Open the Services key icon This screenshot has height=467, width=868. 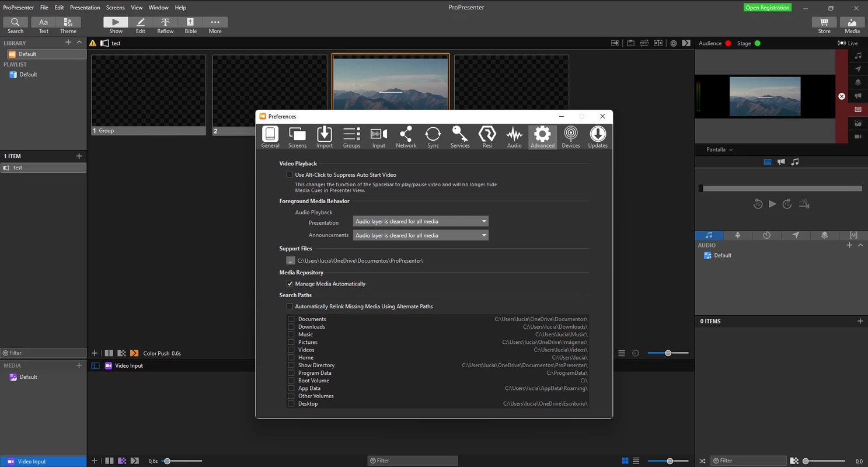[460, 137]
